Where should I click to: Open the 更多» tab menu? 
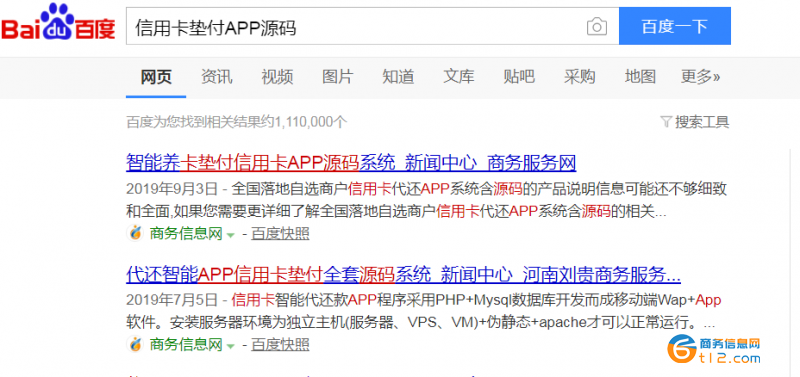tap(701, 77)
